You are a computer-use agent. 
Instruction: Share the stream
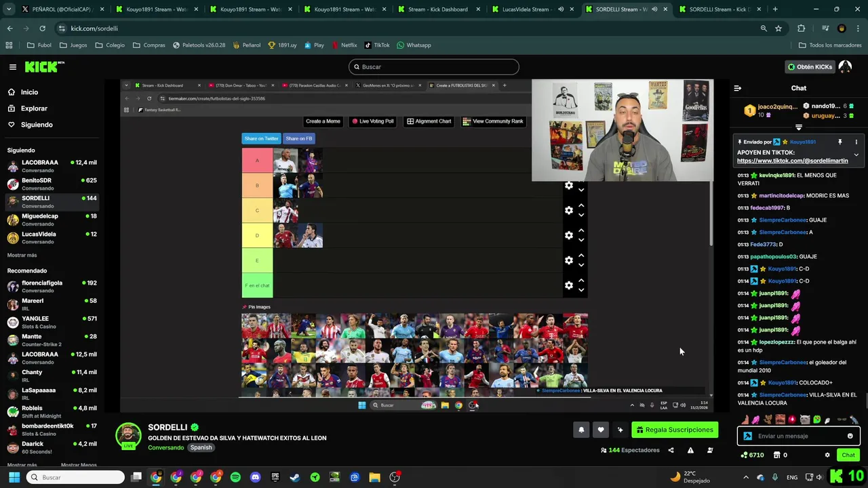click(x=671, y=450)
